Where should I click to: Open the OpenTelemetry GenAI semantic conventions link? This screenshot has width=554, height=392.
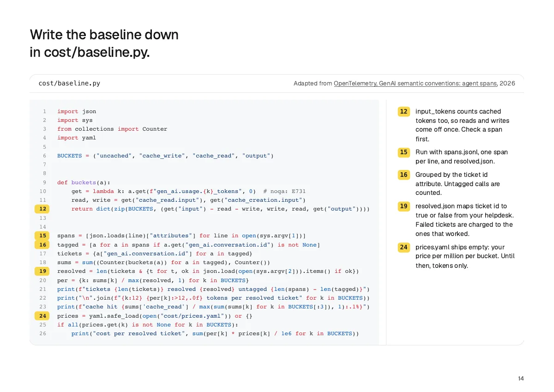[x=415, y=84]
